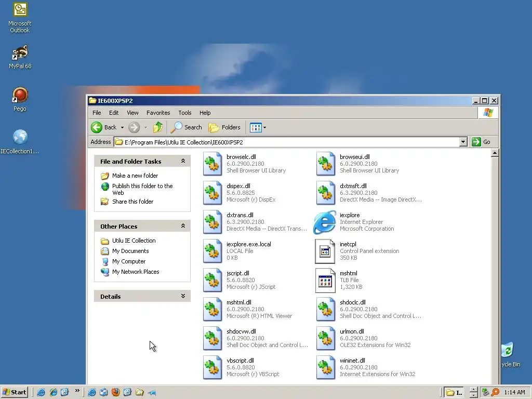The height and width of the screenshot is (399, 532).
Task: Select the dxtmsft.dll file icon
Action: click(x=325, y=193)
